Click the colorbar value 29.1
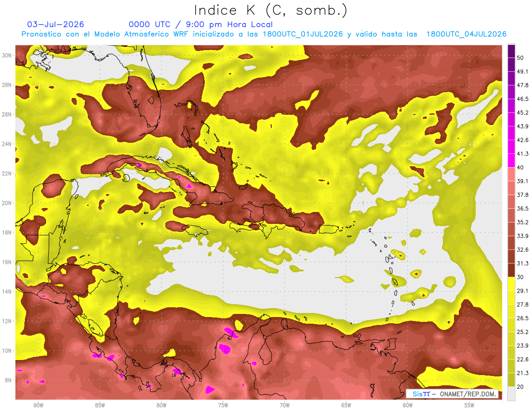 pos(522,291)
